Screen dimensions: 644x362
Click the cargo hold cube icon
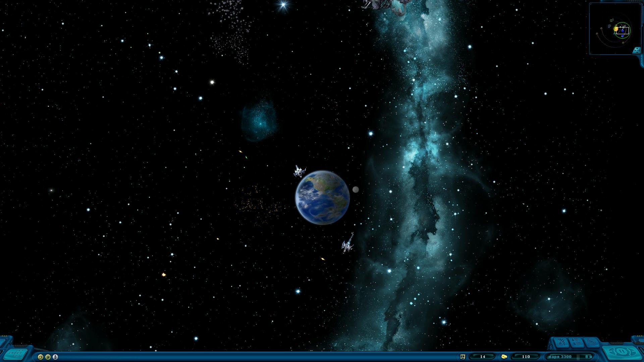coord(463,357)
